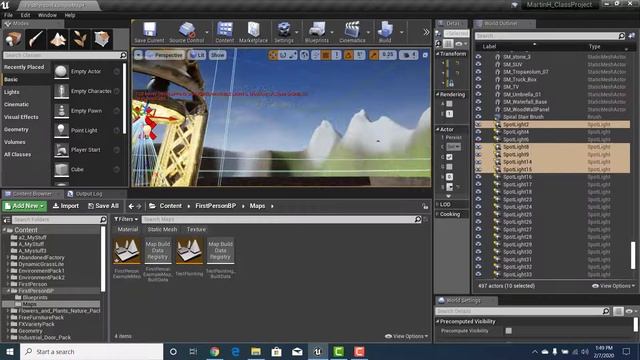This screenshot has height=360, width=640.
Task: Click the Empty Character icon
Action: [61, 91]
